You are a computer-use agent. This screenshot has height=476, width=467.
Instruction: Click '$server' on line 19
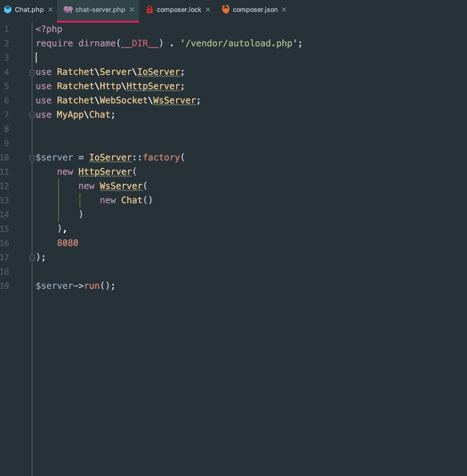(54, 286)
